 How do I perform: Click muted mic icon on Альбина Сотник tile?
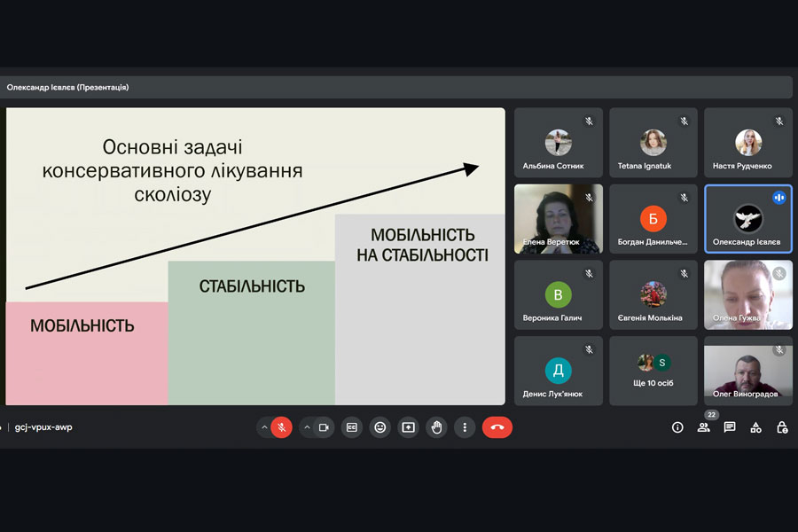coord(589,121)
